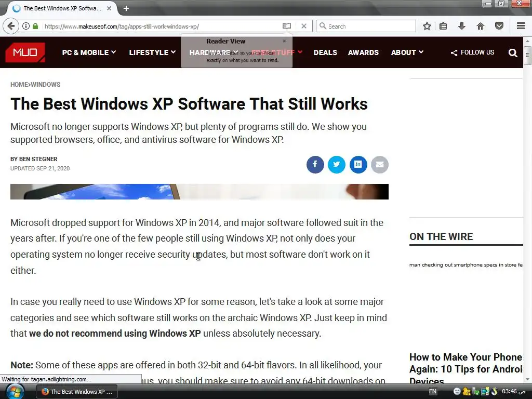Click the network warning tray icon
532x399 pixels.
(467, 392)
